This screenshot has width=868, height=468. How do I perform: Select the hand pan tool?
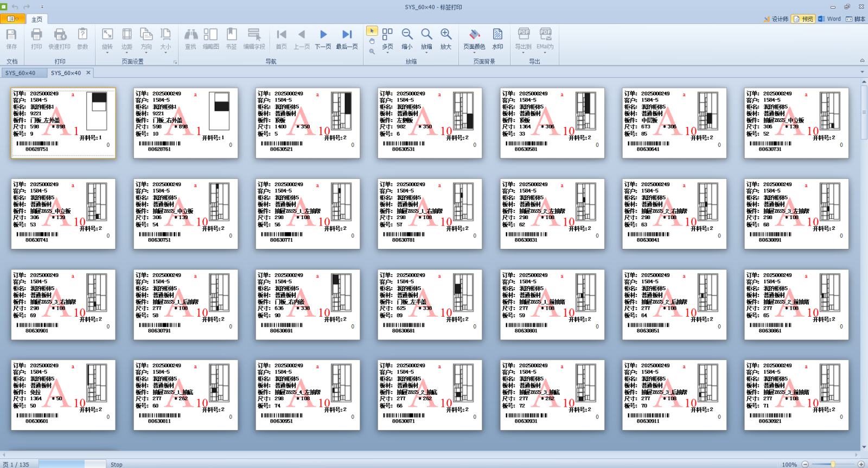tap(372, 41)
